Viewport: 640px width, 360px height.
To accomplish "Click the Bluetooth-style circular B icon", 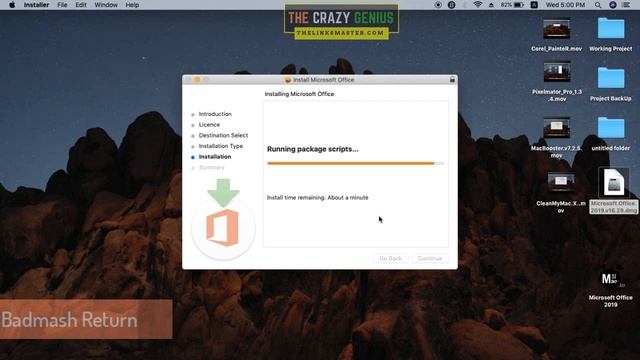I will point(451,5).
